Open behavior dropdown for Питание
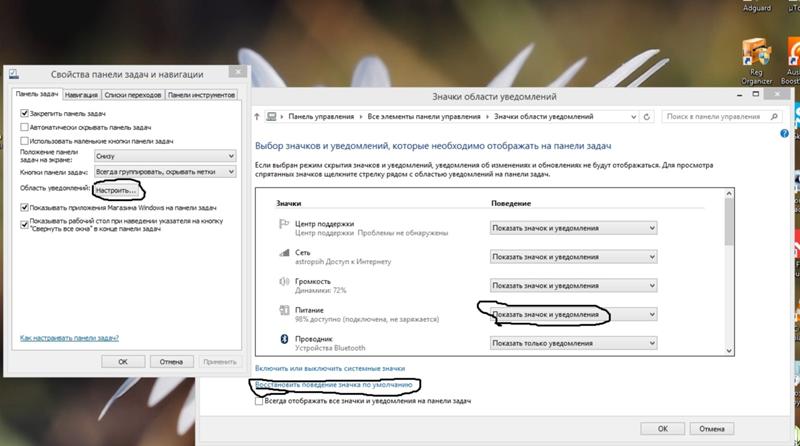800x446 pixels. [x=573, y=314]
